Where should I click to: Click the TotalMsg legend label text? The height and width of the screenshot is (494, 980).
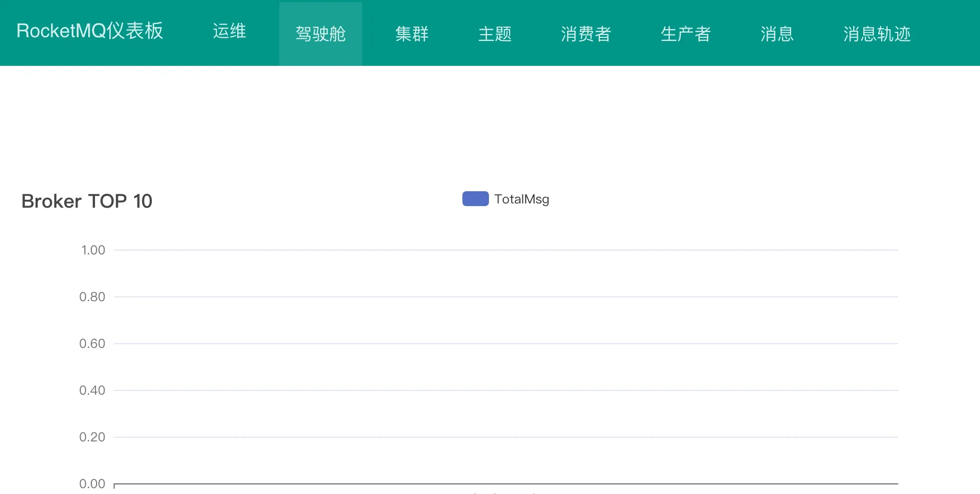pyautogui.click(x=522, y=200)
